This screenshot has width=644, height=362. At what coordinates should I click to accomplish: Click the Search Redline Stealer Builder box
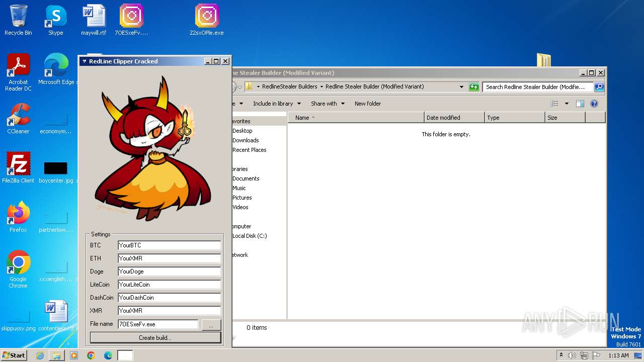tap(538, 87)
